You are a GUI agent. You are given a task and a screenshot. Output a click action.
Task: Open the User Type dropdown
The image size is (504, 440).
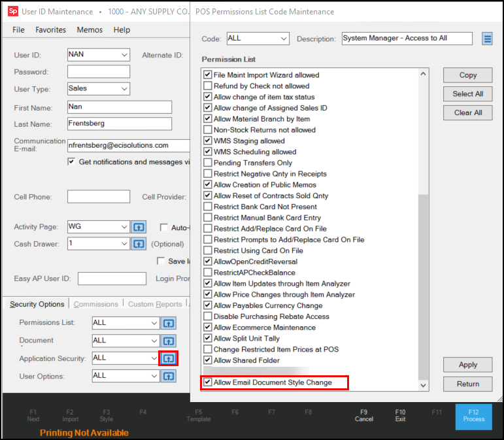click(124, 89)
